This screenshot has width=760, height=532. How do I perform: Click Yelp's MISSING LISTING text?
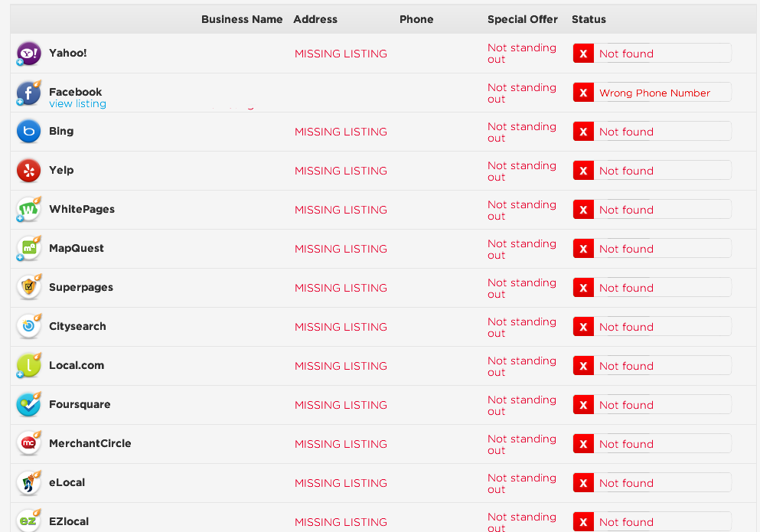(x=341, y=171)
